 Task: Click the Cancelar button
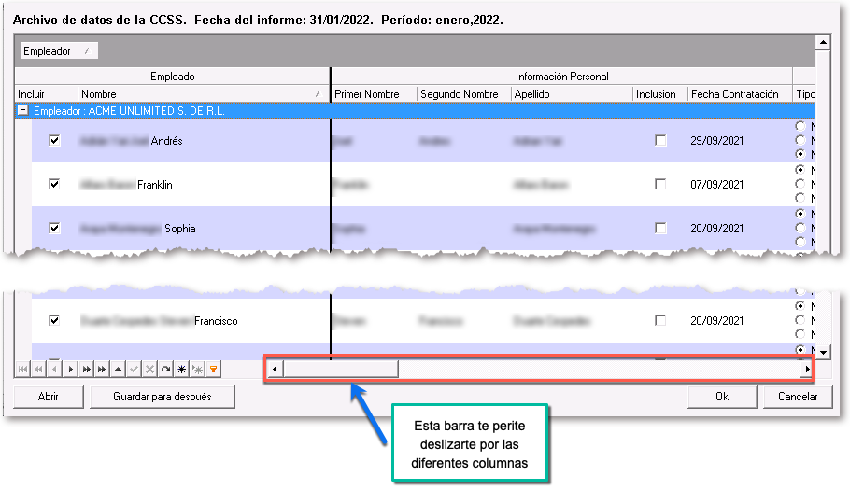click(x=798, y=397)
